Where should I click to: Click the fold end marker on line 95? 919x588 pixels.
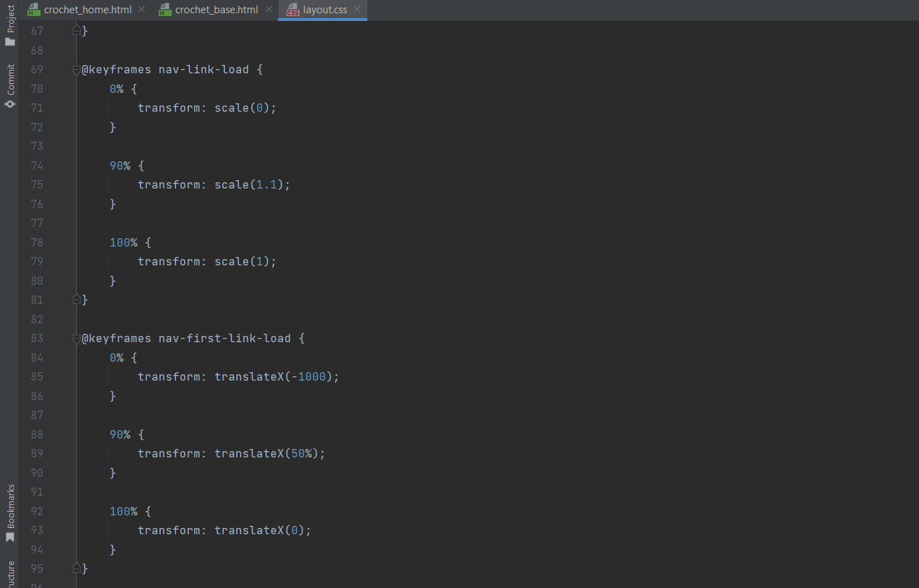[x=77, y=568]
